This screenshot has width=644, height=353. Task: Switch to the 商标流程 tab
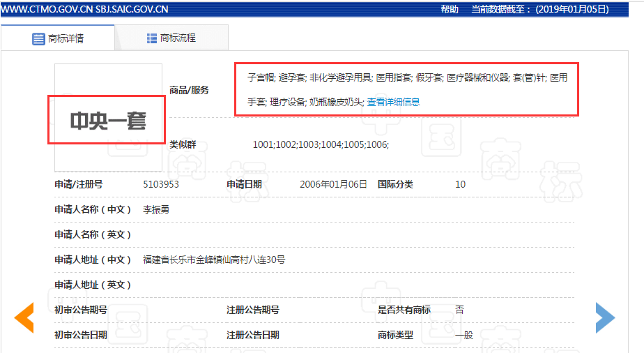click(x=171, y=38)
